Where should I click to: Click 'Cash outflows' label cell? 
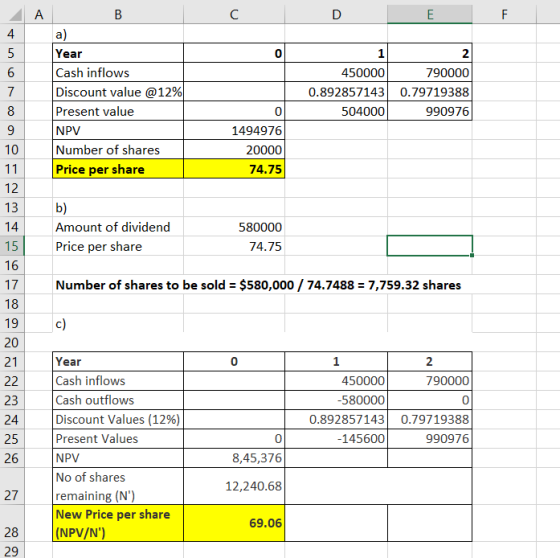click(x=118, y=400)
